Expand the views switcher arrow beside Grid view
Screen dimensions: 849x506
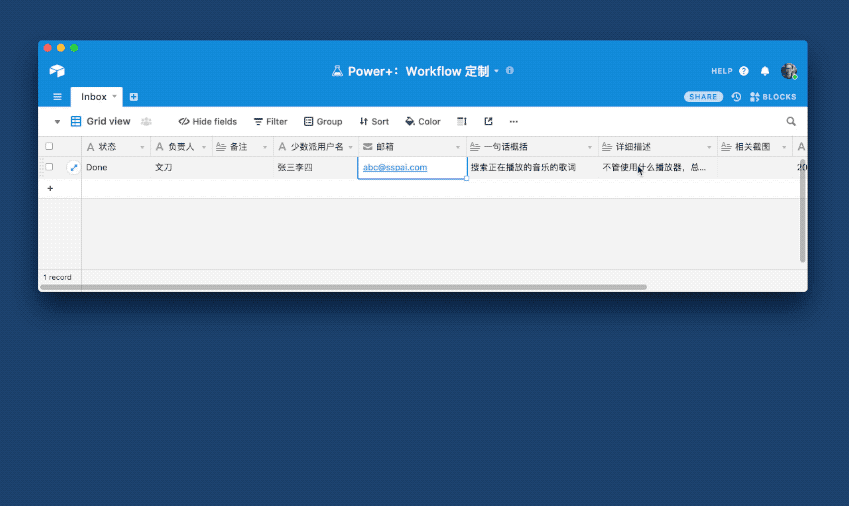click(x=57, y=122)
